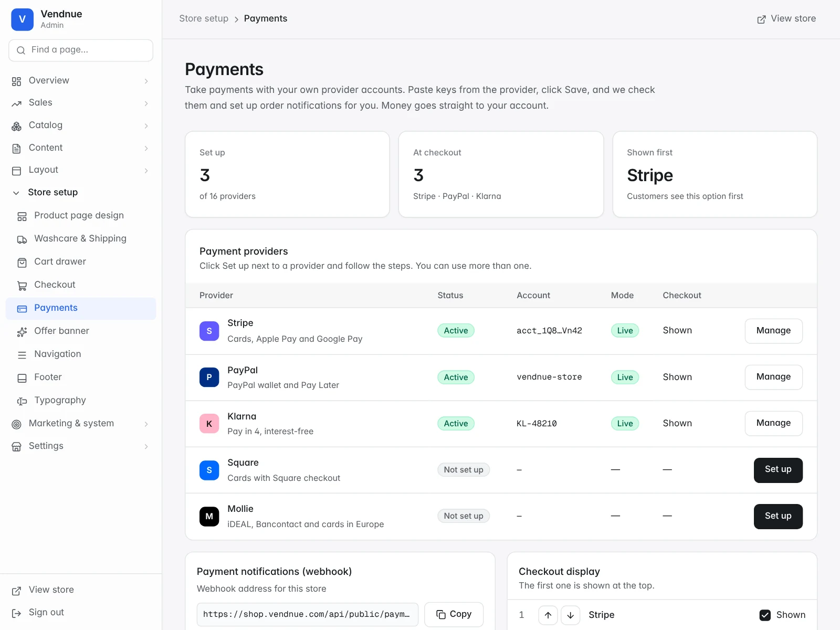840x630 pixels.
Task: Open the Navigation settings page
Action: coord(81,354)
